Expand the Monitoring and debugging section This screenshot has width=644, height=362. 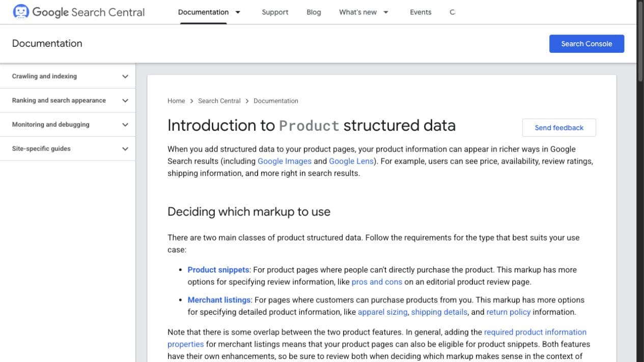(125, 125)
